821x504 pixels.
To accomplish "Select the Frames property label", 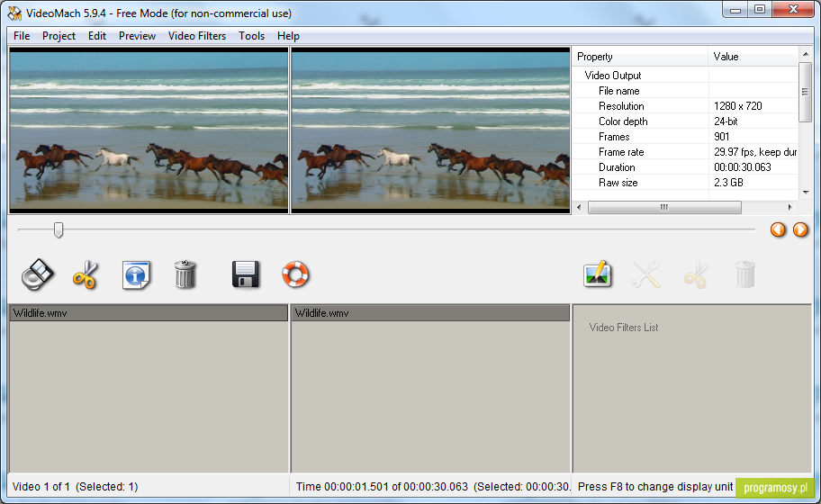I will [614, 137].
